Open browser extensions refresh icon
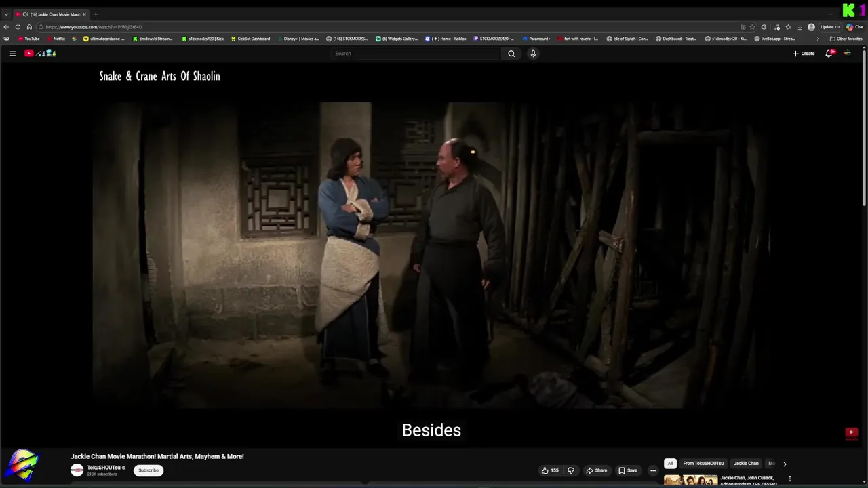Screen dimensions: 868x488 [x=764, y=27]
